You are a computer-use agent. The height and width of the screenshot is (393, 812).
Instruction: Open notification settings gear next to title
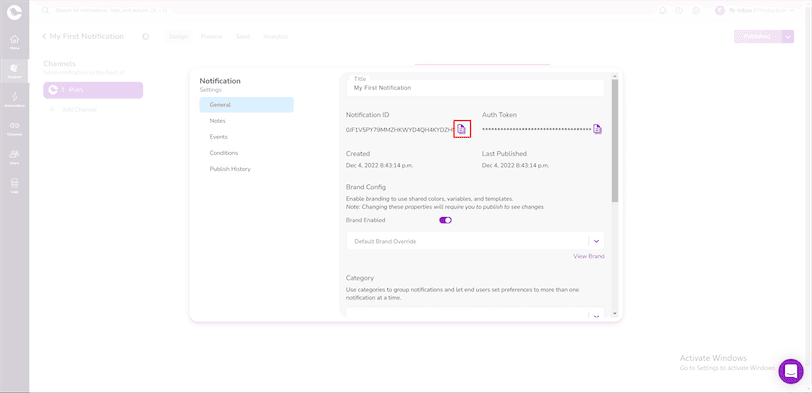coord(146,37)
